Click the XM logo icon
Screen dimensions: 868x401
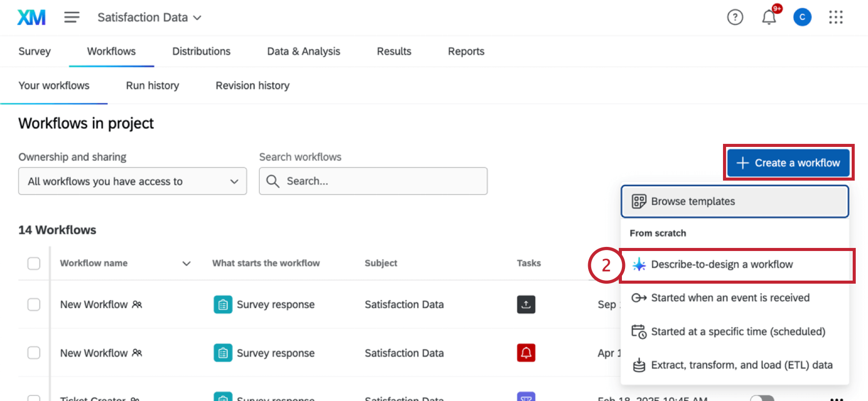tap(31, 17)
